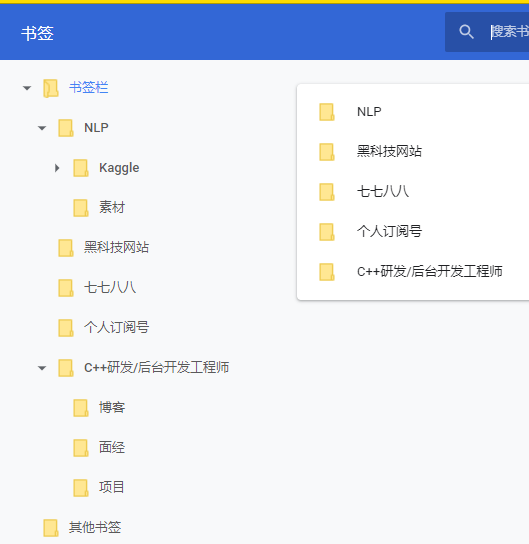This screenshot has width=529, height=544.
Task: Select 个人订阅号 label in sidebar tree
Action: (x=116, y=328)
